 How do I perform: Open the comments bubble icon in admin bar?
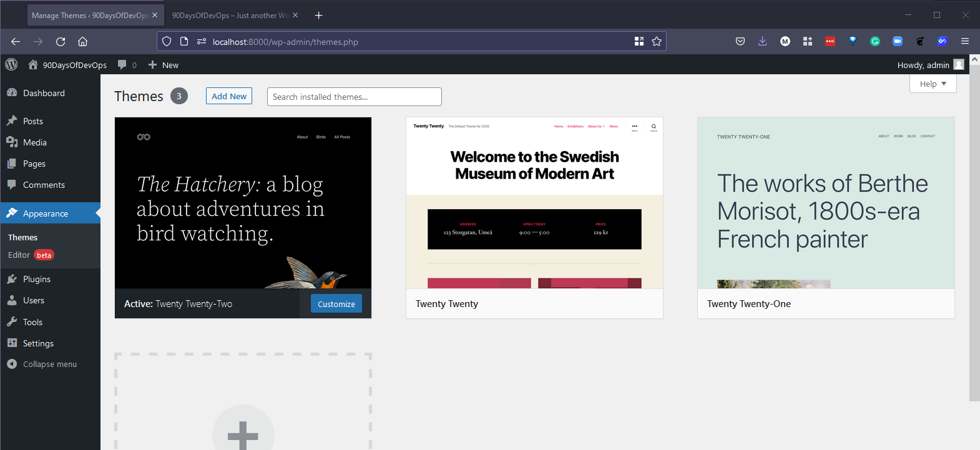(122, 65)
